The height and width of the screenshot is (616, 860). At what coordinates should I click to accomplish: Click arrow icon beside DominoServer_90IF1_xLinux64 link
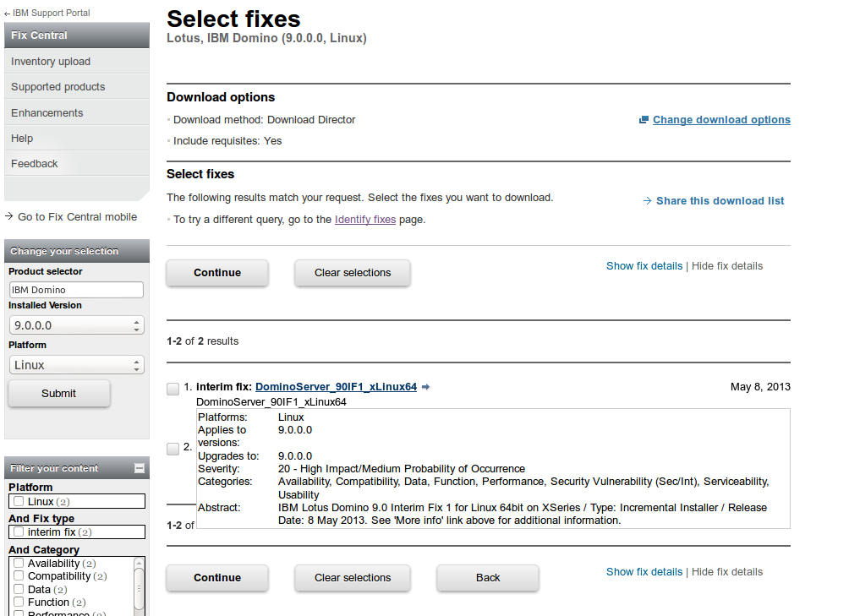coord(425,387)
